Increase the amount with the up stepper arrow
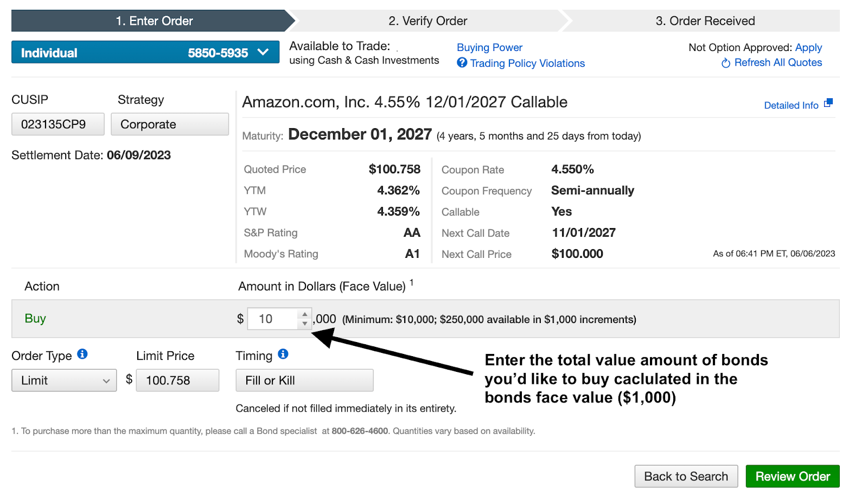 (305, 314)
